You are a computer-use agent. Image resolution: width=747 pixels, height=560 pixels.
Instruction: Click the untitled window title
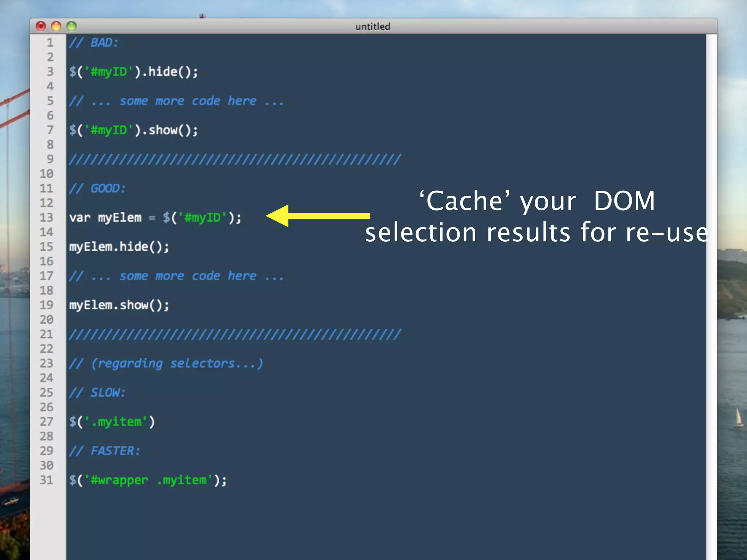point(372,27)
